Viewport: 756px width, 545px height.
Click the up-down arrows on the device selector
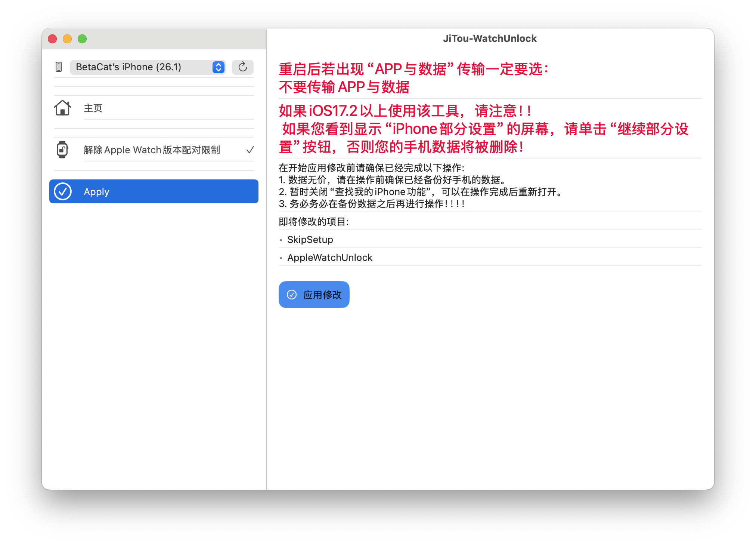218,67
